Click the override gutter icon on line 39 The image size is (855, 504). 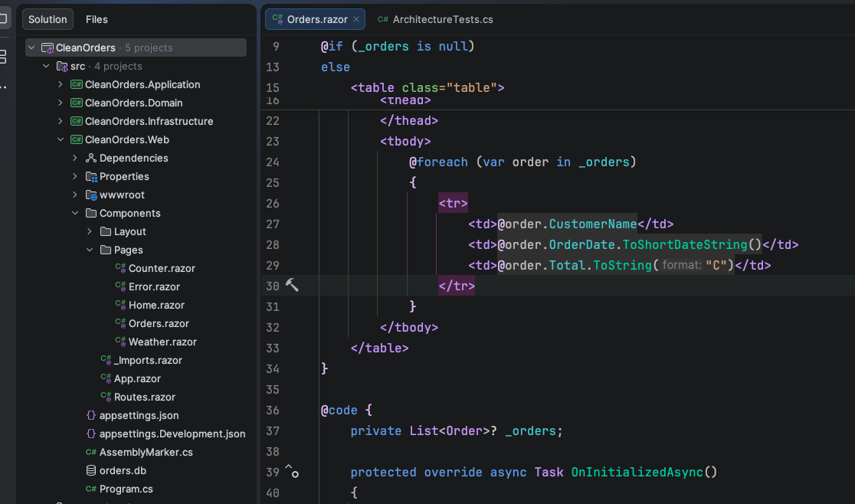click(x=291, y=471)
